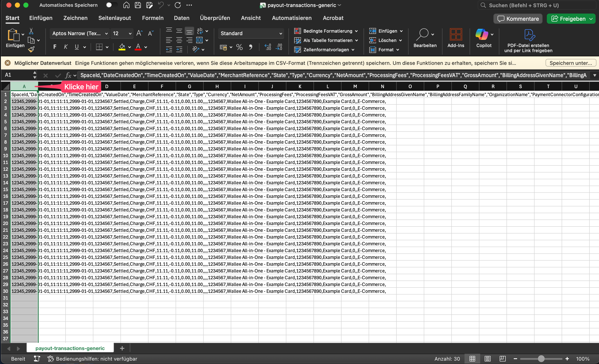Apply percent style formatting
The image size is (599, 364).
tap(239, 47)
